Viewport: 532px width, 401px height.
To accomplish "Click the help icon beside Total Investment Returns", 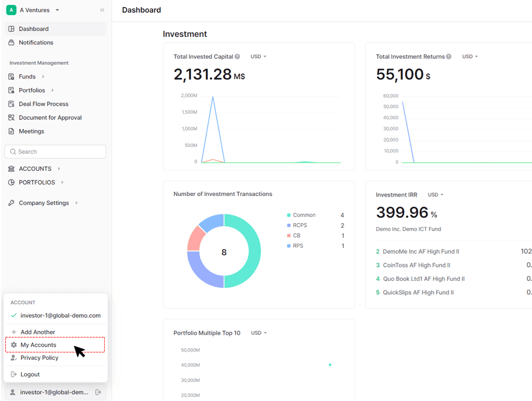I will point(449,57).
